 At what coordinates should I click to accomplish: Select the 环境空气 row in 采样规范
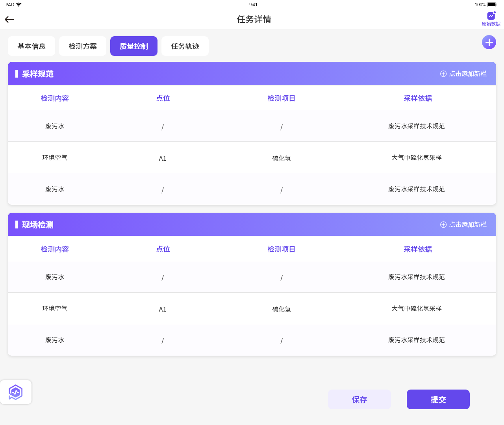coord(55,158)
